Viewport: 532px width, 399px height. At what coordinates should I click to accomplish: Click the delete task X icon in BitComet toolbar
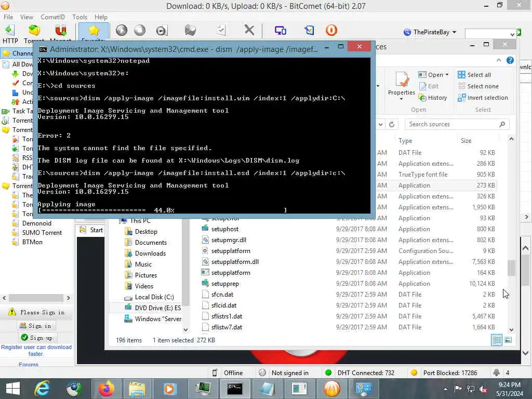tap(249, 30)
